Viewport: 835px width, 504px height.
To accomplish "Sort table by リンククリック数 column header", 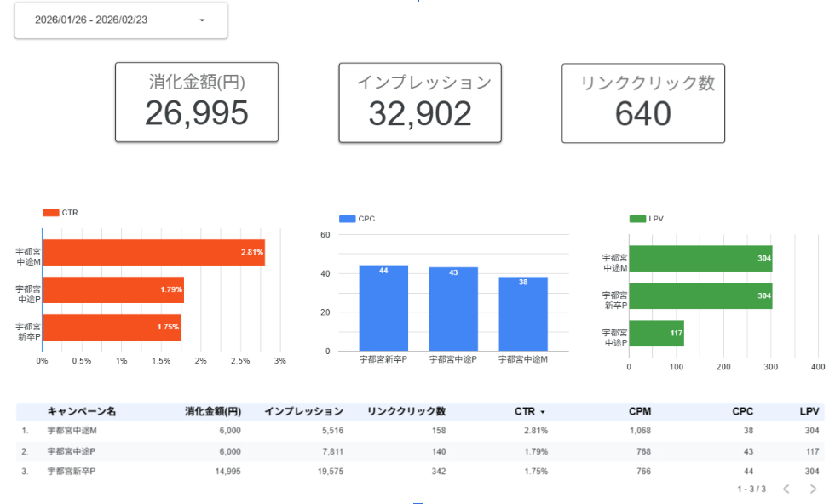I will click(406, 411).
